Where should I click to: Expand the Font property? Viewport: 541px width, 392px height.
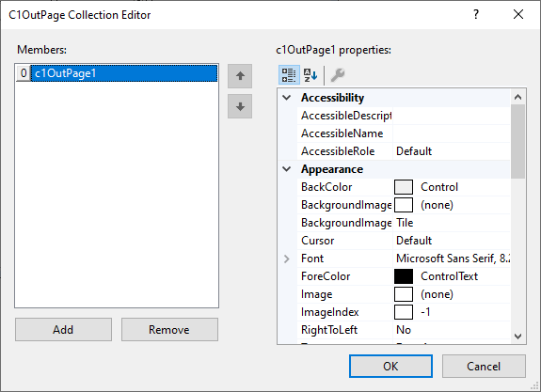(x=287, y=259)
